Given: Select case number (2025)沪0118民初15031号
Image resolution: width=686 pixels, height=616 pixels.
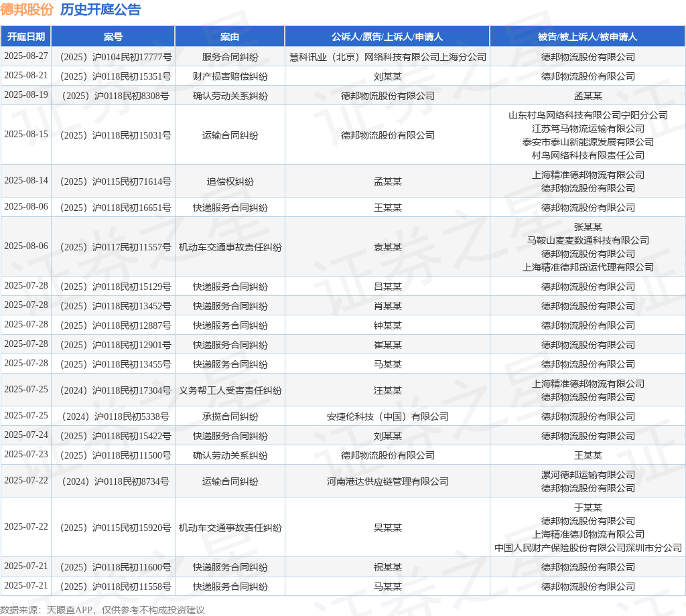Looking at the screenshot, I should [x=115, y=135].
